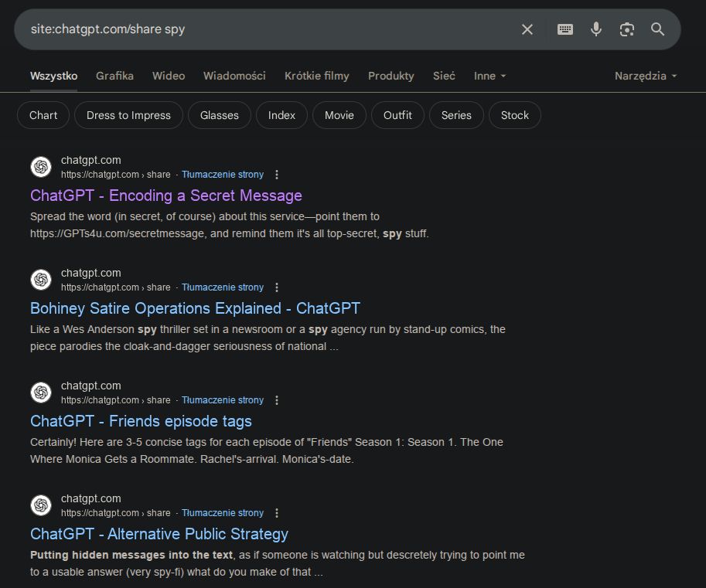Start voice search with the microphone icon
The height and width of the screenshot is (588, 706).
[595, 29]
